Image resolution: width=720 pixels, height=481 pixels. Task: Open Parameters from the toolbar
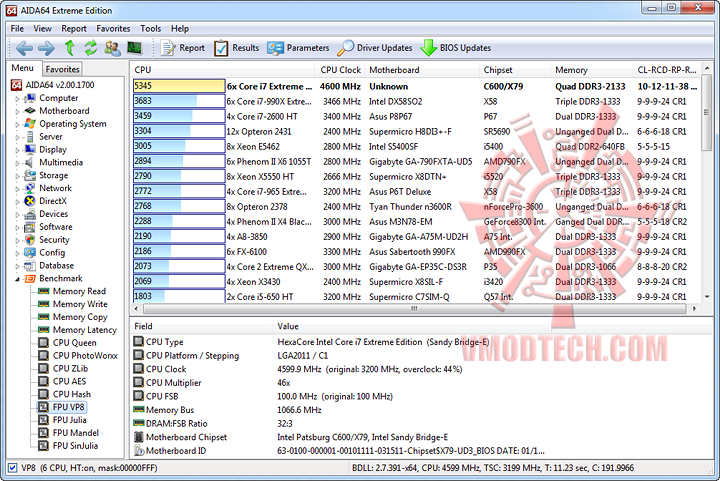pos(298,48)
